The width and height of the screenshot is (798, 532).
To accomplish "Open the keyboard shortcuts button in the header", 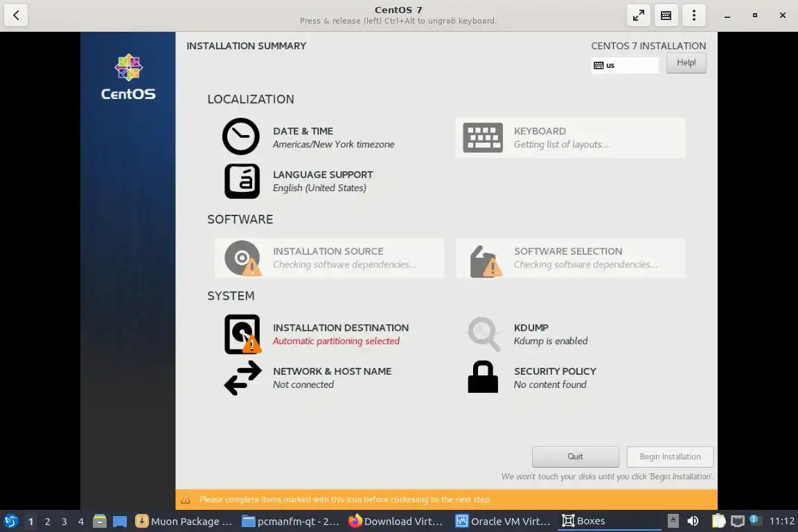I will tap(666, 15).
